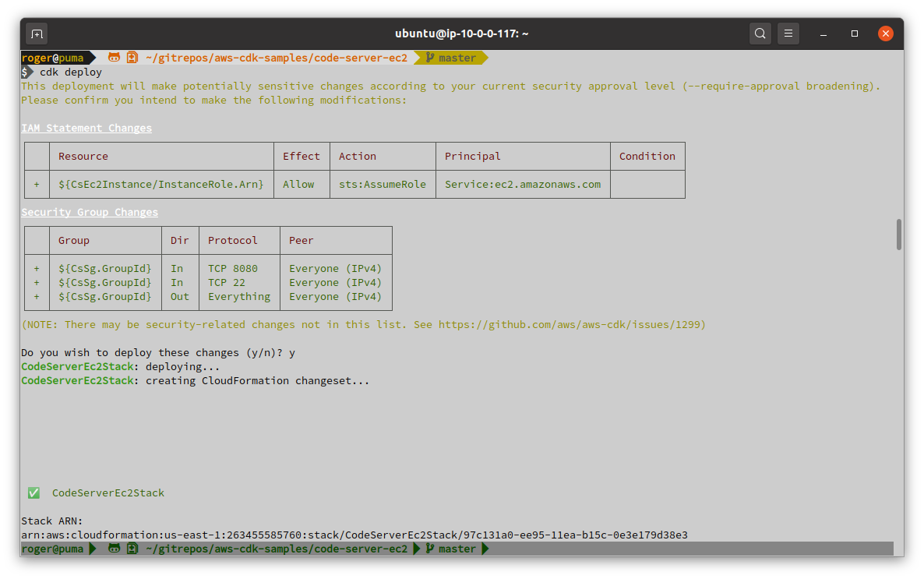Click the repo icon in bottom prompt

click(x=132, y=549)
